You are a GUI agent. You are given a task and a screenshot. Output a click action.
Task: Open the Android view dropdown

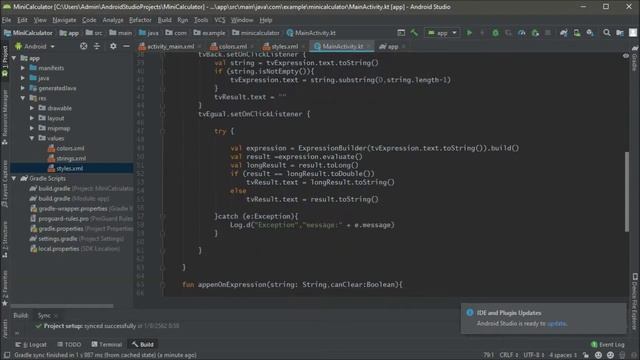[35, 46]
